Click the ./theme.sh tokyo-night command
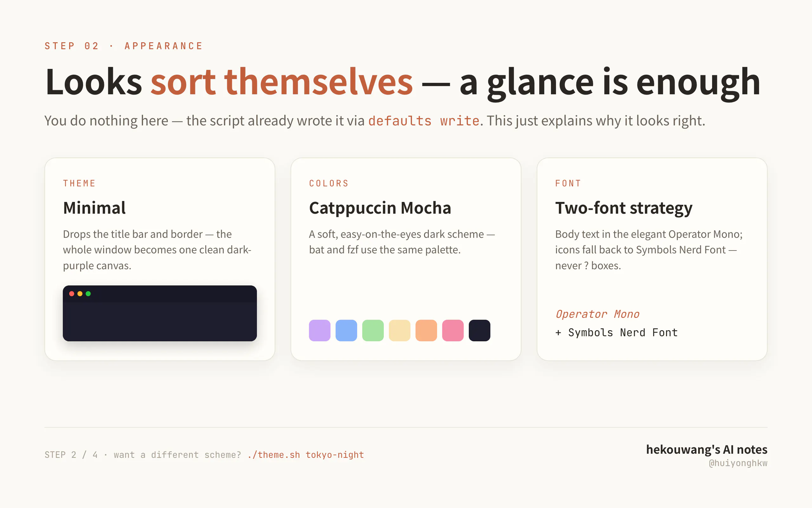The height and width of the screenshot is (508, 812). tap(306, 455)
